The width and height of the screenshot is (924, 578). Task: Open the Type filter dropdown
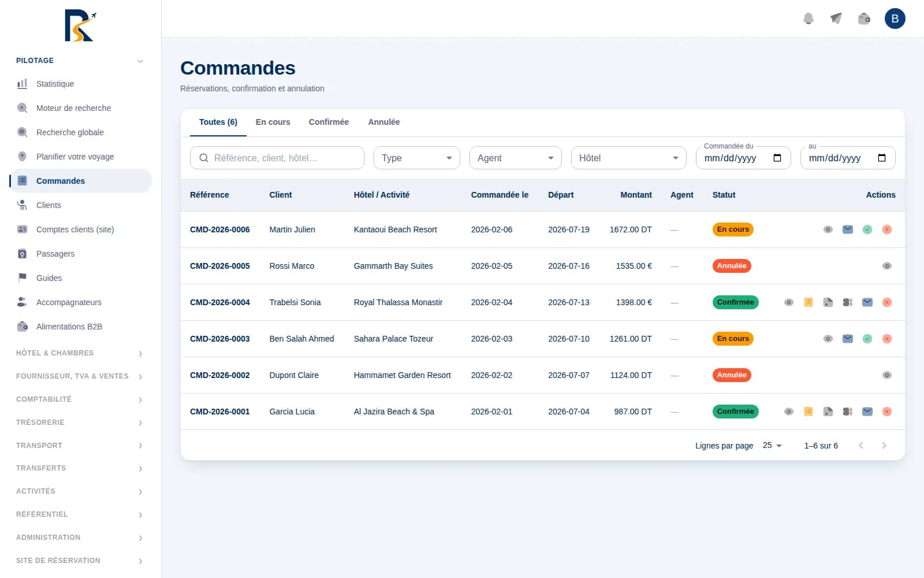(x=417, y=158)
